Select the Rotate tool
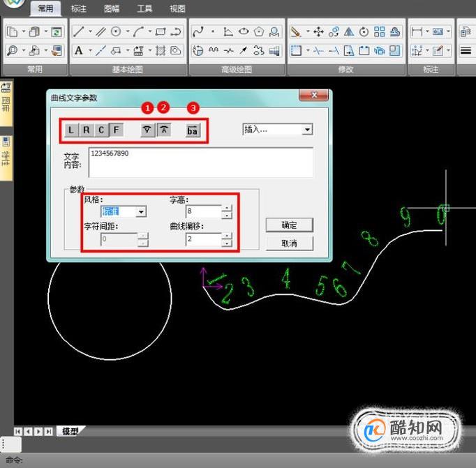The width and height of the screenshot is (476, 468). click(364, 31)
